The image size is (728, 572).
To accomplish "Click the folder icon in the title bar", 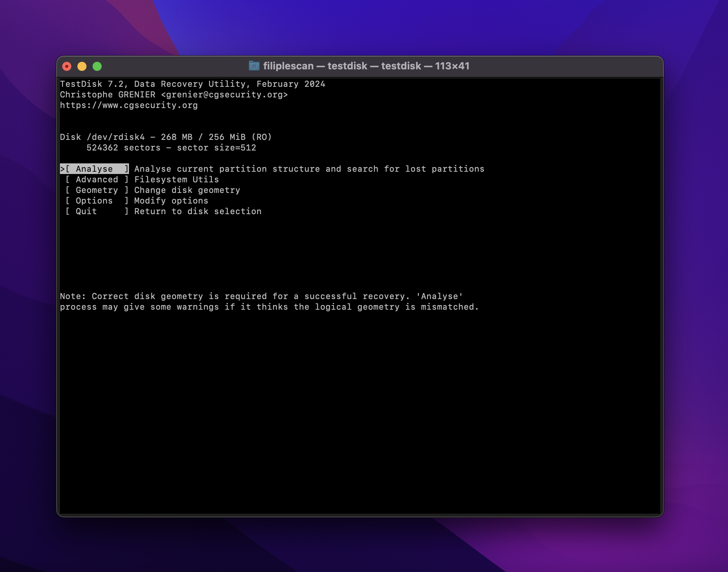I will pyautogui.click(x=254, y=66).
